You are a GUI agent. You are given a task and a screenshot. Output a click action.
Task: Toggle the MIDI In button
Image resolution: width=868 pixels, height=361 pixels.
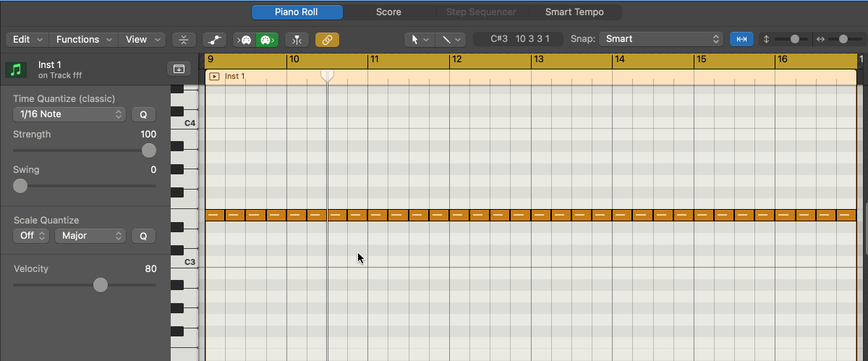pos(244,40)
